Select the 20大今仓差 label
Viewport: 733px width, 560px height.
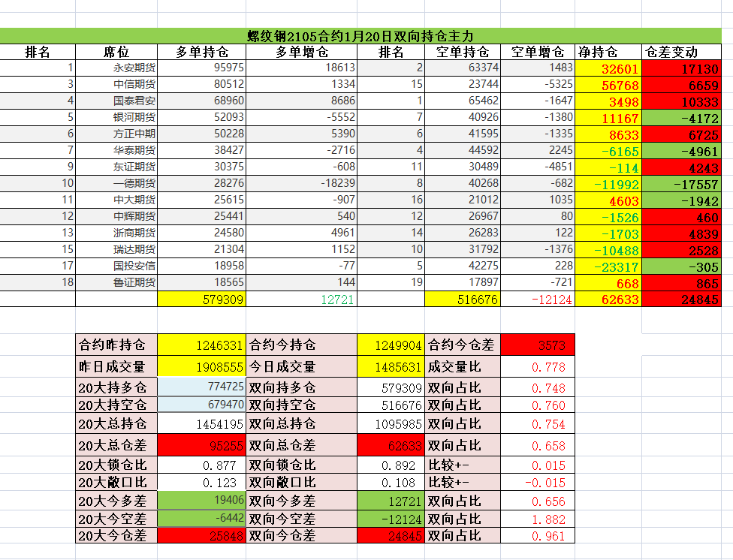pos(116,535)
